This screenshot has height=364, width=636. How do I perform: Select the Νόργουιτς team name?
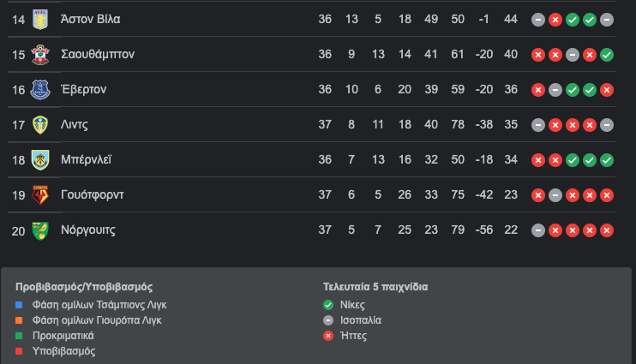click(88, 230)
